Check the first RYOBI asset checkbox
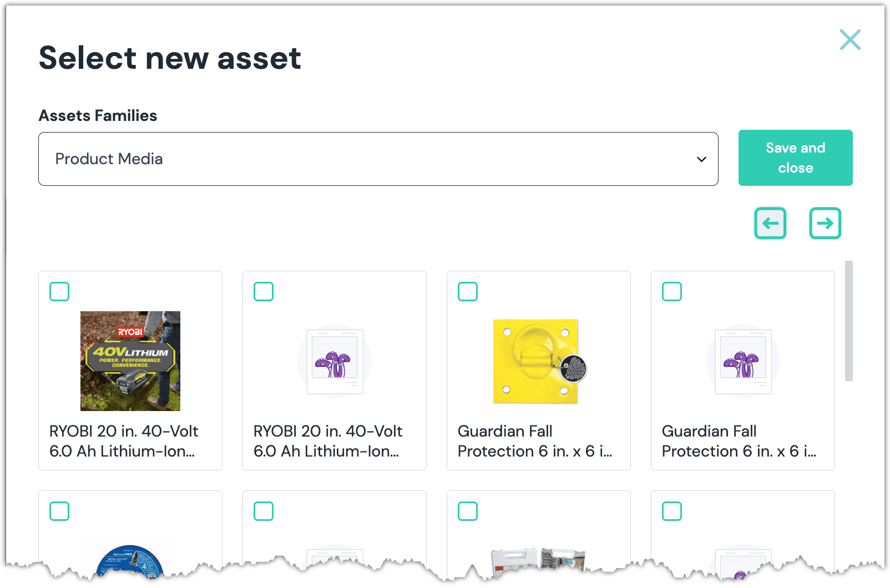This screenshot has width=890, height=588. coord(59,292)
